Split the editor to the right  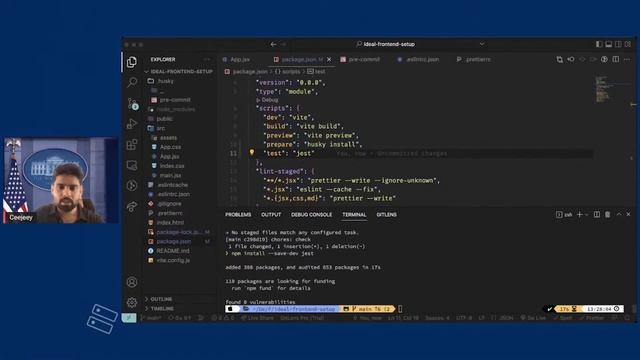616,60
